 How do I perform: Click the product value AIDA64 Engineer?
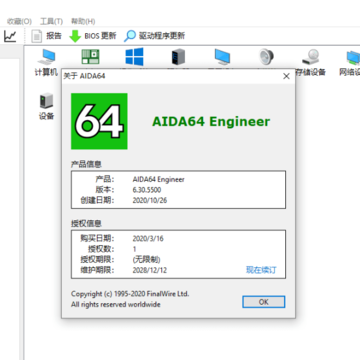(x=159, y=180)
